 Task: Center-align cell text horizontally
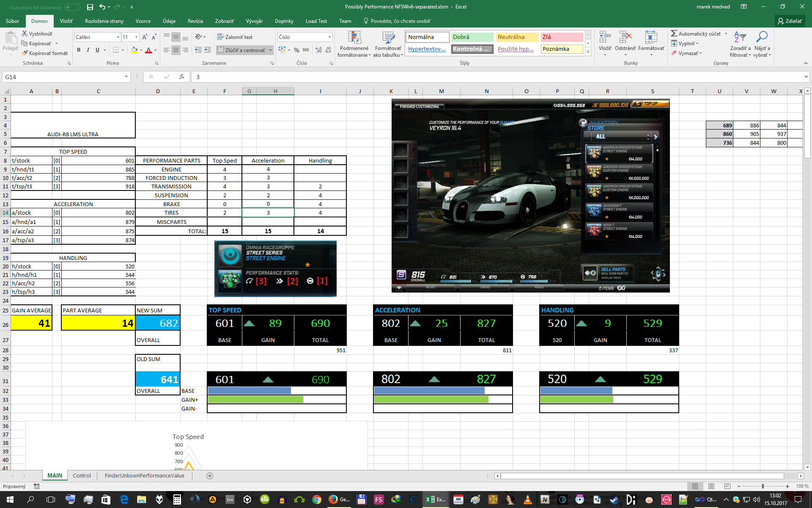coord(176,50)
